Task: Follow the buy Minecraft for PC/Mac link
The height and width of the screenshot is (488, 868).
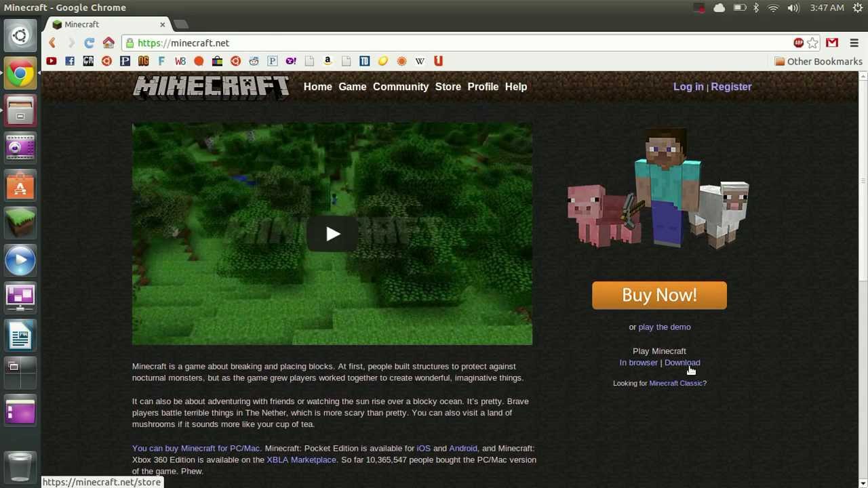Action: click(196, 448)
